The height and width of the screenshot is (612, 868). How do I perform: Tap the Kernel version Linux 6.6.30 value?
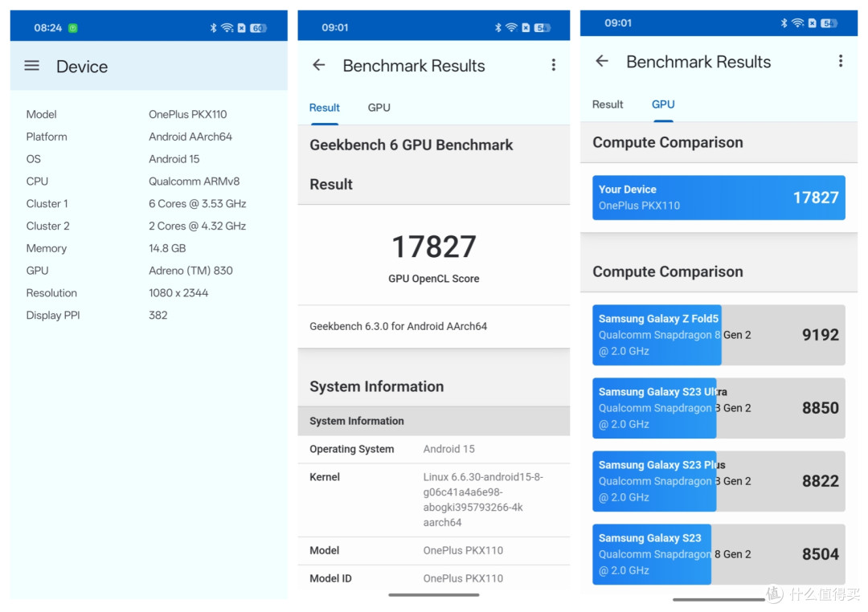pyautogui.click(x=483, y=500)
